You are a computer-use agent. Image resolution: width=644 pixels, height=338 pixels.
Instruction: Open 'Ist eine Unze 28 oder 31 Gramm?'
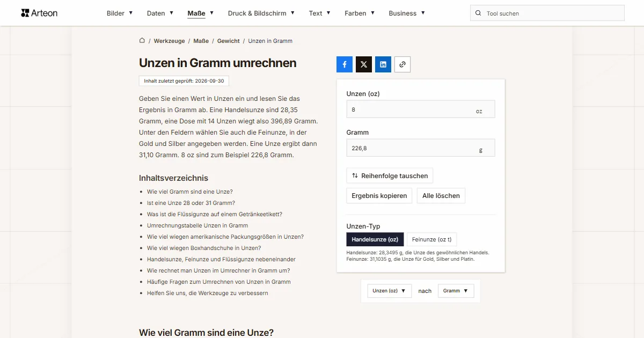click(x=191, y=203)
